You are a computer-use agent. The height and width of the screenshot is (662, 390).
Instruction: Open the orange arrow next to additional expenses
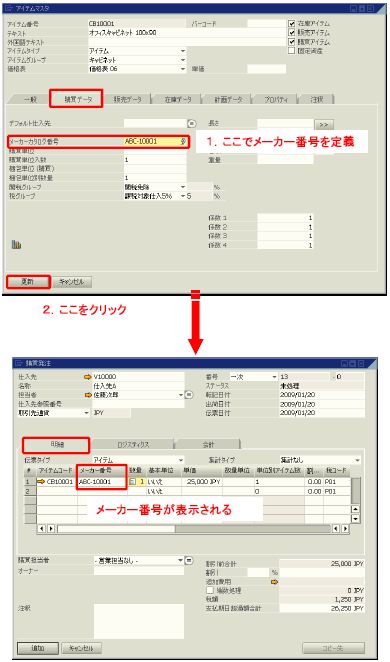tap(275, 582)
